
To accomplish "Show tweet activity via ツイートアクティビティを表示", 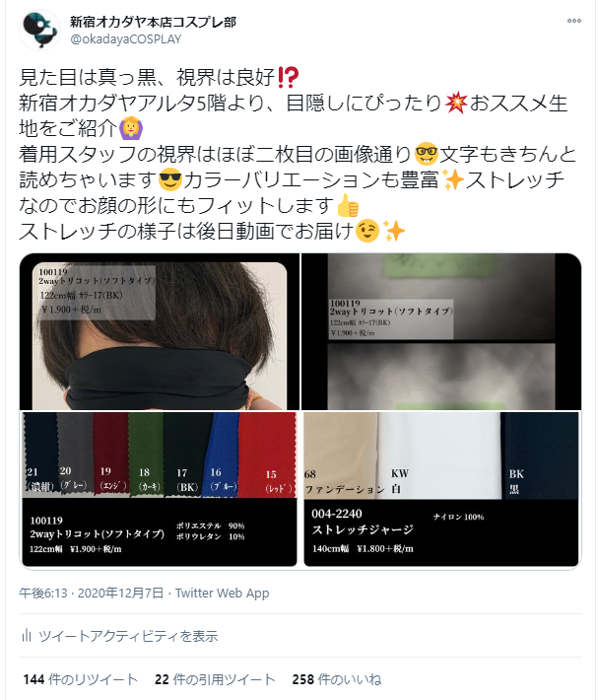I will [x=128, y=636].
